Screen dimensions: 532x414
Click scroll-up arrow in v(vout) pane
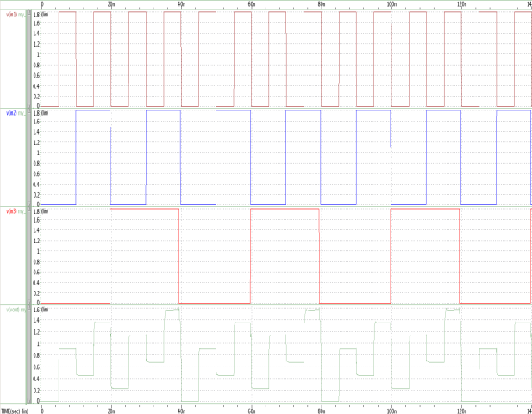pyautogui.click(x=29, y=308)
